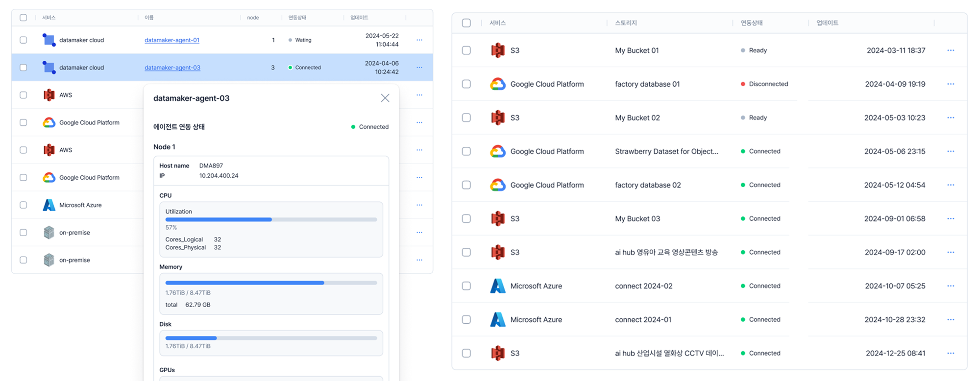Click the Wating status of datamaker-agent-01
This screenshot has width=980, height=381.
coord(300,40)
